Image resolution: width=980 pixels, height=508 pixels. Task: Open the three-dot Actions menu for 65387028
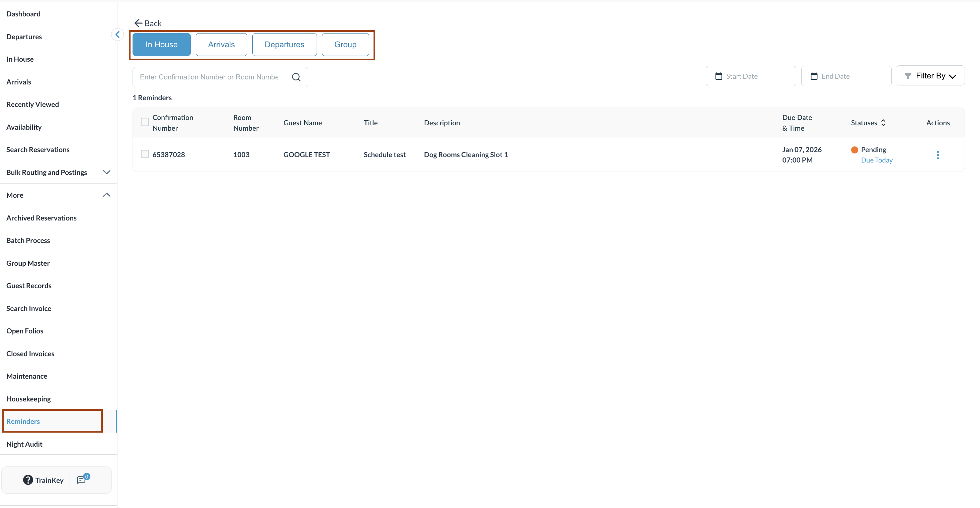pos(937,154)
